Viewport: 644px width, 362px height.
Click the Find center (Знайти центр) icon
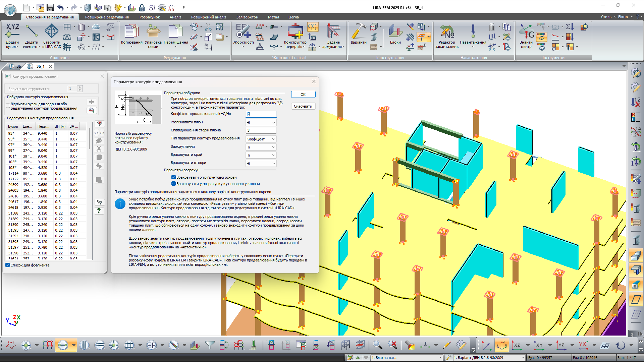(526, 32)
